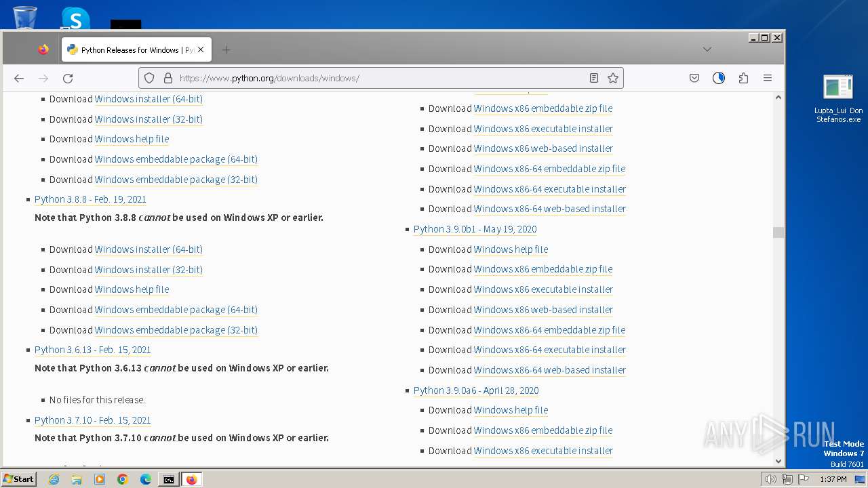This screenshot has height=488, width=868.
Task: Click the address bar URL field
Action: (x=380, y=78)
